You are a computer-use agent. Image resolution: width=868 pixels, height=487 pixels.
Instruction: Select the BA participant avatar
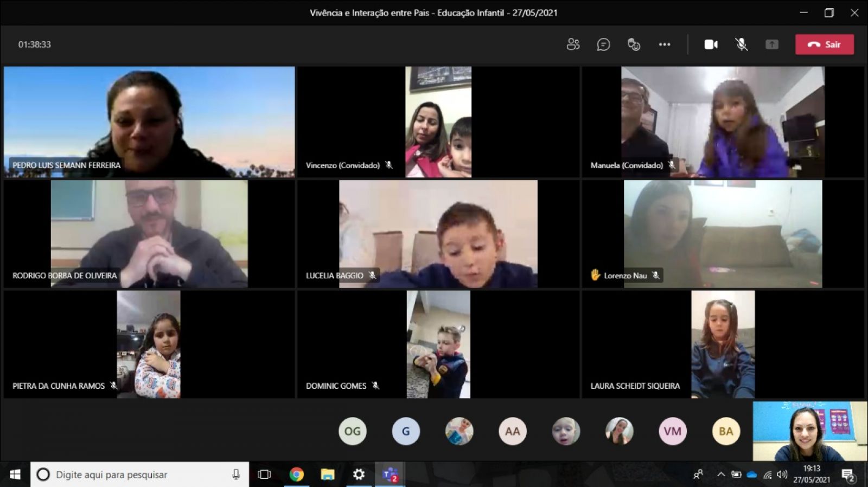pos(725,431)
